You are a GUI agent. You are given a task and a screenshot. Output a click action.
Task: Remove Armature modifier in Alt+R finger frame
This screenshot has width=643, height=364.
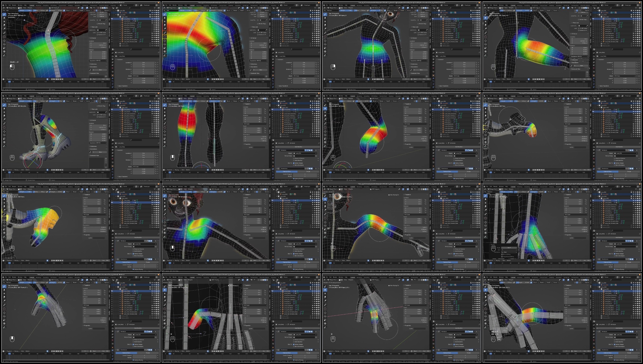tap(637, 332)
